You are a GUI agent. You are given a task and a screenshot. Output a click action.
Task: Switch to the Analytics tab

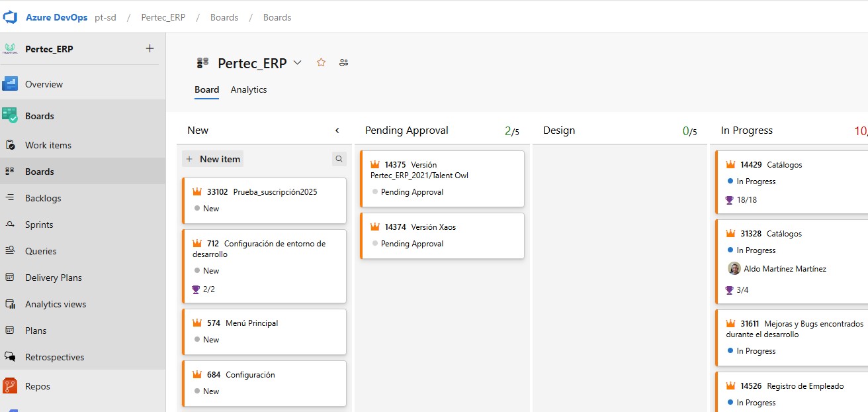tap(249, 89)
